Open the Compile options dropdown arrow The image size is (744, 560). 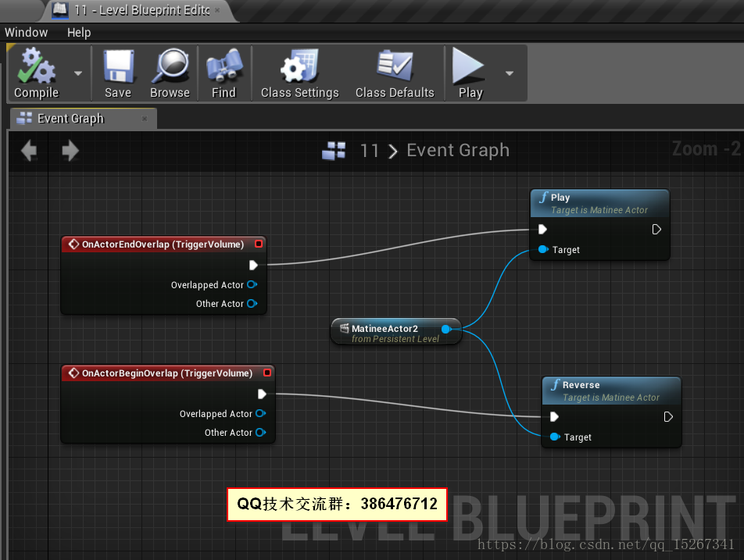click(78, 73)
